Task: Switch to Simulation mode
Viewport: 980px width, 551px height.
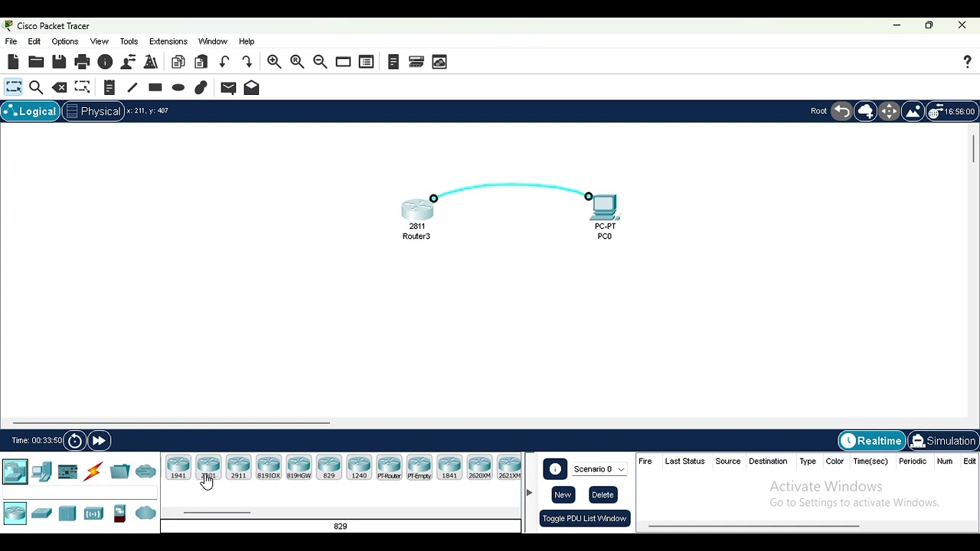Action: [943, 441]
